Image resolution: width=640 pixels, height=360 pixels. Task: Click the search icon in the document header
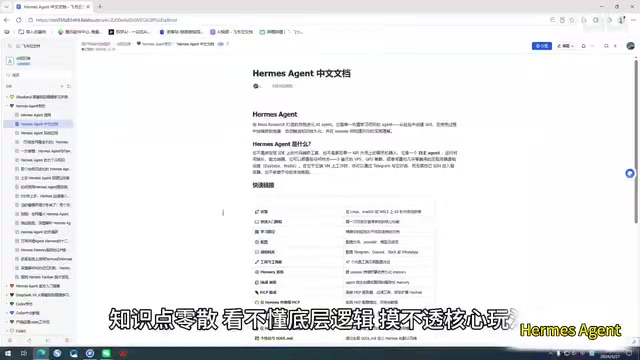point(606,46)
